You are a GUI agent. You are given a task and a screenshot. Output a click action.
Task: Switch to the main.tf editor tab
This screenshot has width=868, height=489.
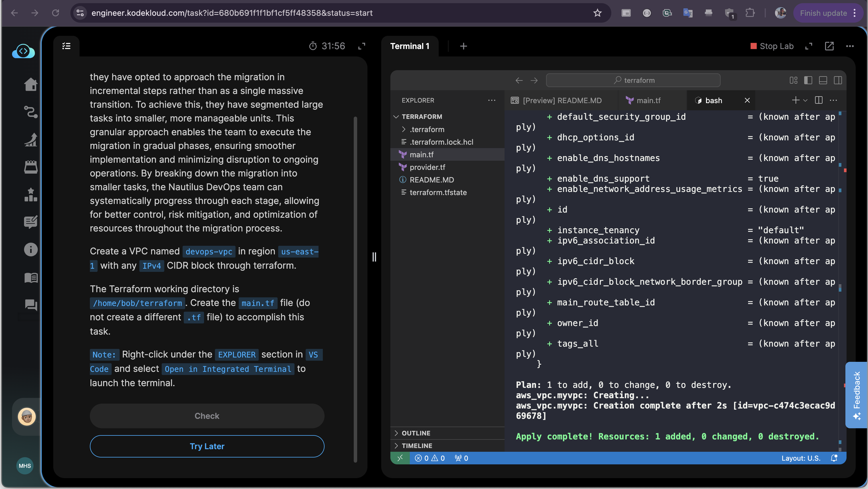[648, 101]
